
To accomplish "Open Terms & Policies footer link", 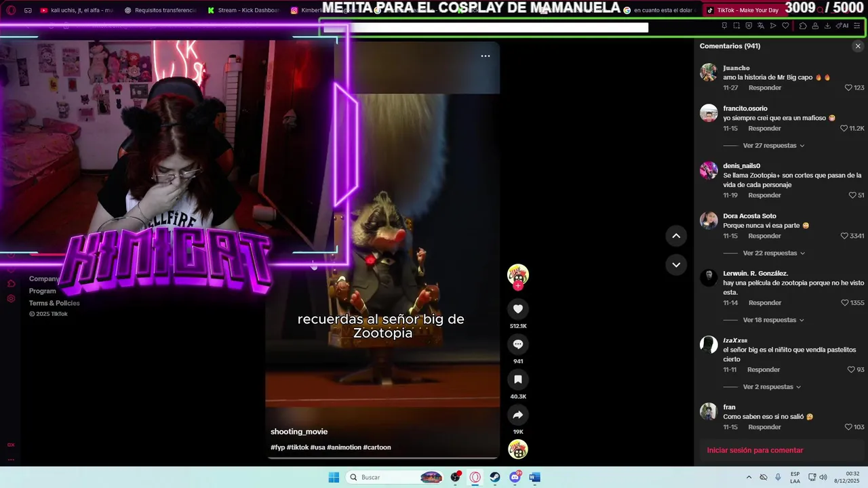I will (54, 303).
